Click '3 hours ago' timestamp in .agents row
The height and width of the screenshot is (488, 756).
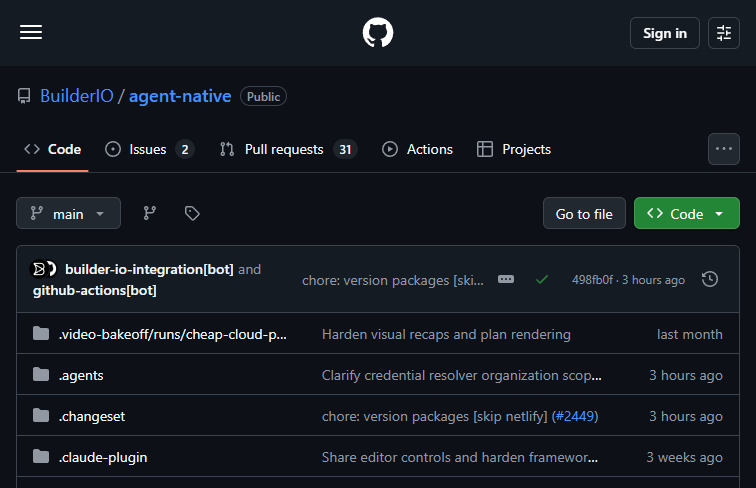(x=686, y=375)
